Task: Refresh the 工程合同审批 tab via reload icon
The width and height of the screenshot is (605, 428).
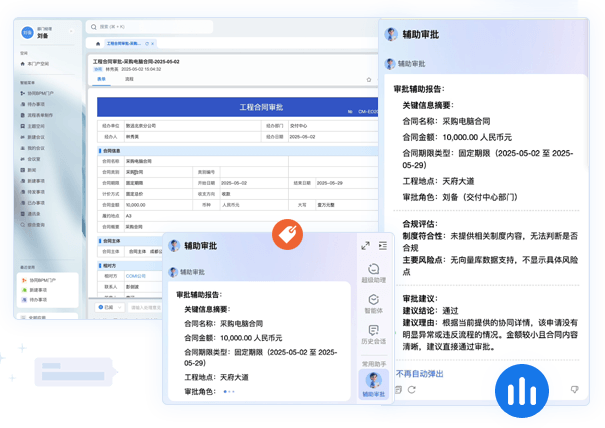Action: pyautogui.click(x=147, y=44)
